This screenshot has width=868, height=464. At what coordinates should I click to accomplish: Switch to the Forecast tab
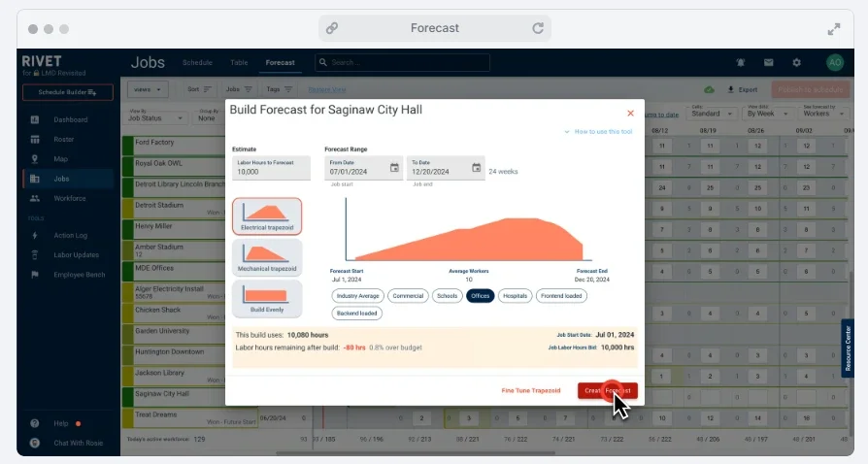(x=280, y=62)
